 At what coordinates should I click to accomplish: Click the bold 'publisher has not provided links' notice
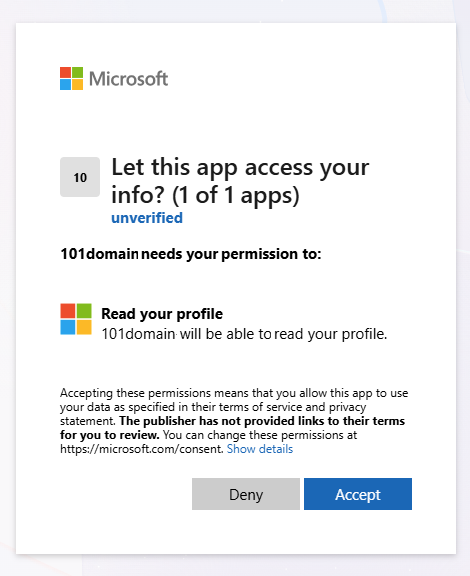tap(232, 428)
